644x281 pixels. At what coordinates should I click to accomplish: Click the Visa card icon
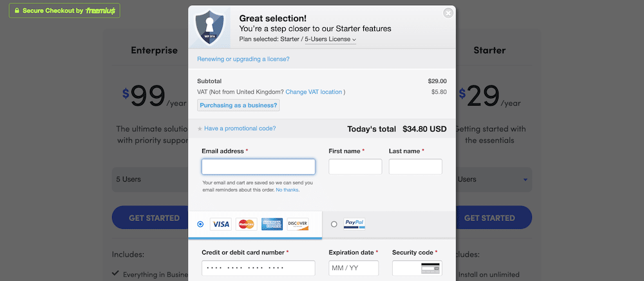click(220, 224)
